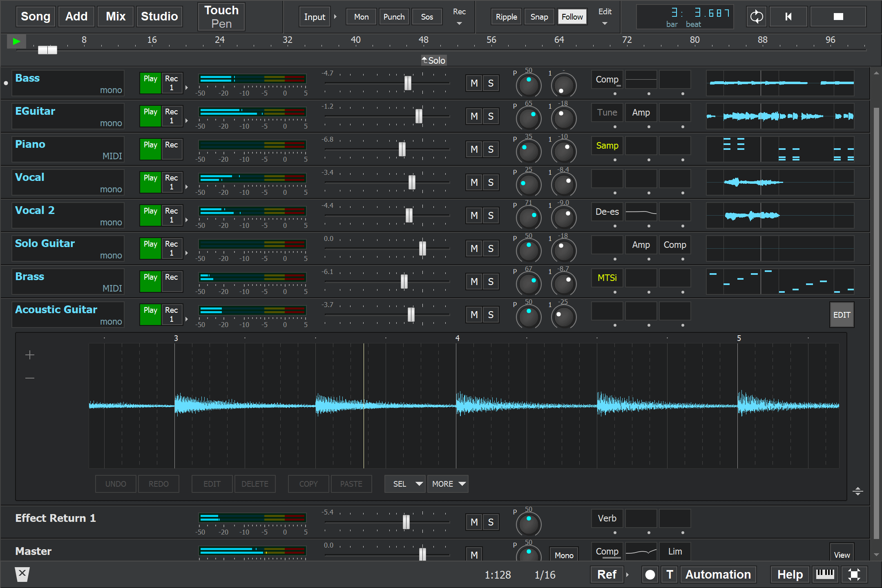The height and width of the screenshot is (588, 882).
Task: Click the plus zoom-in icon in the editor
Action: pyautogui.click(x=30, y=355)
